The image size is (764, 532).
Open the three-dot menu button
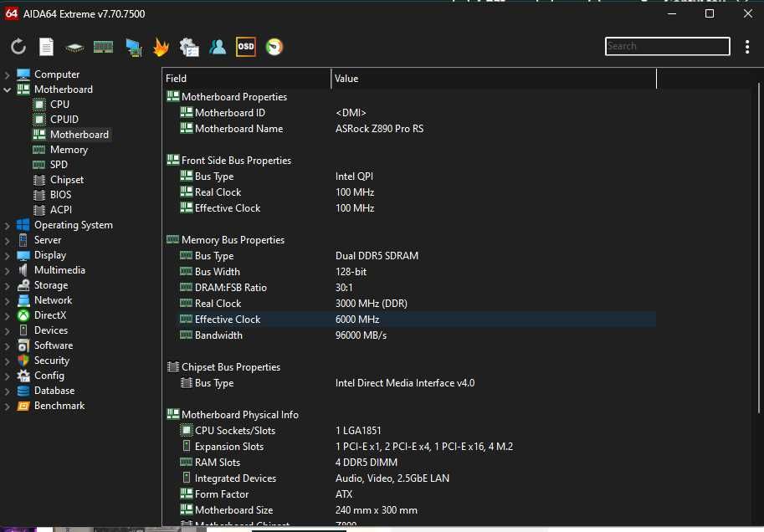tap(747, 47)
